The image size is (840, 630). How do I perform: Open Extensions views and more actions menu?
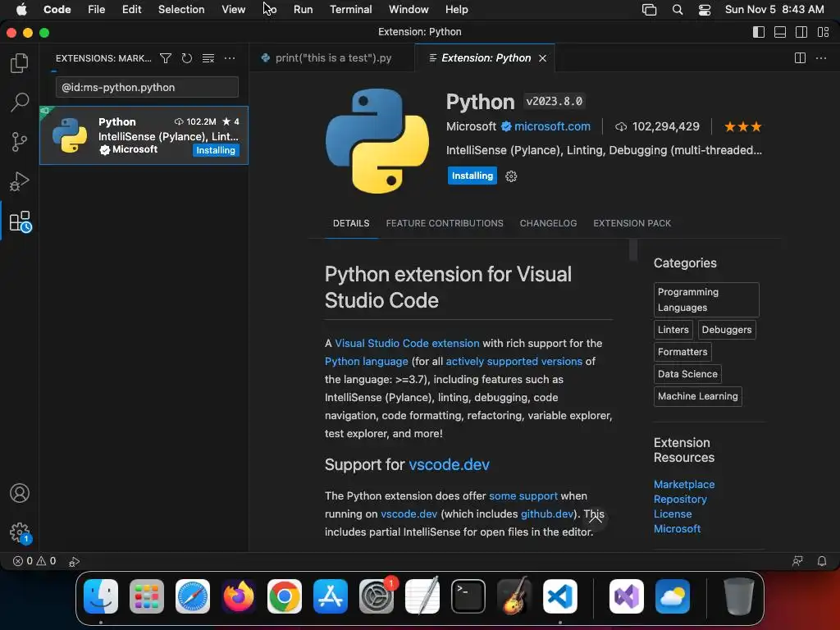pos(230,58)
